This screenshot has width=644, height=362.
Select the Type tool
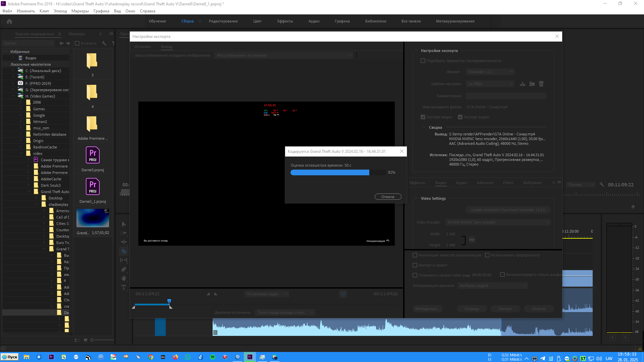point(124,287)
